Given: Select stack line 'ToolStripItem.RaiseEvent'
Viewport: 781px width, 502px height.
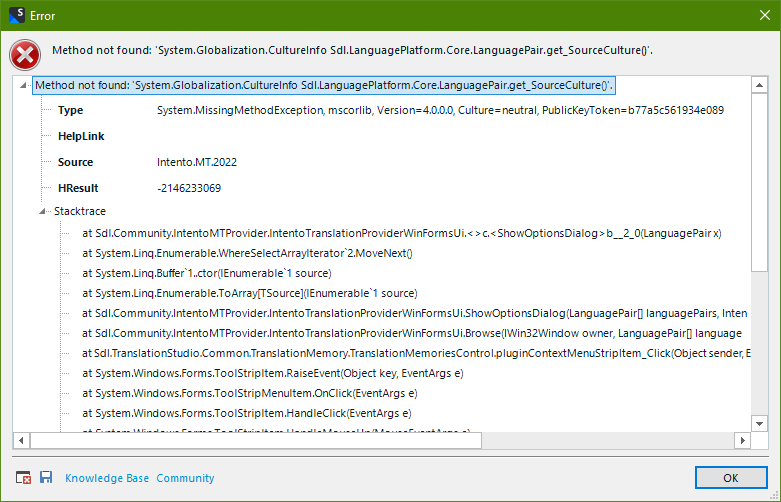Looking at the screenshot, I should coord(273,373).
